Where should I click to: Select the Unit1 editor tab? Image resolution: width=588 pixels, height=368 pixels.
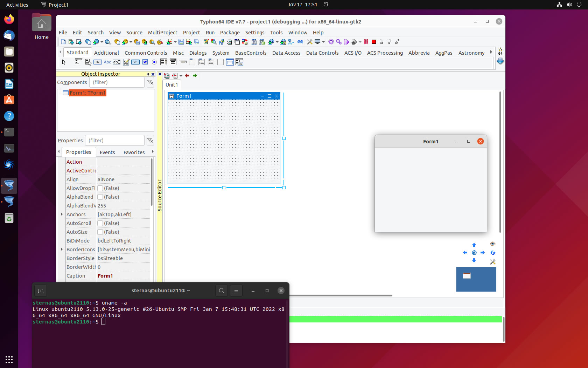(171, 85)
